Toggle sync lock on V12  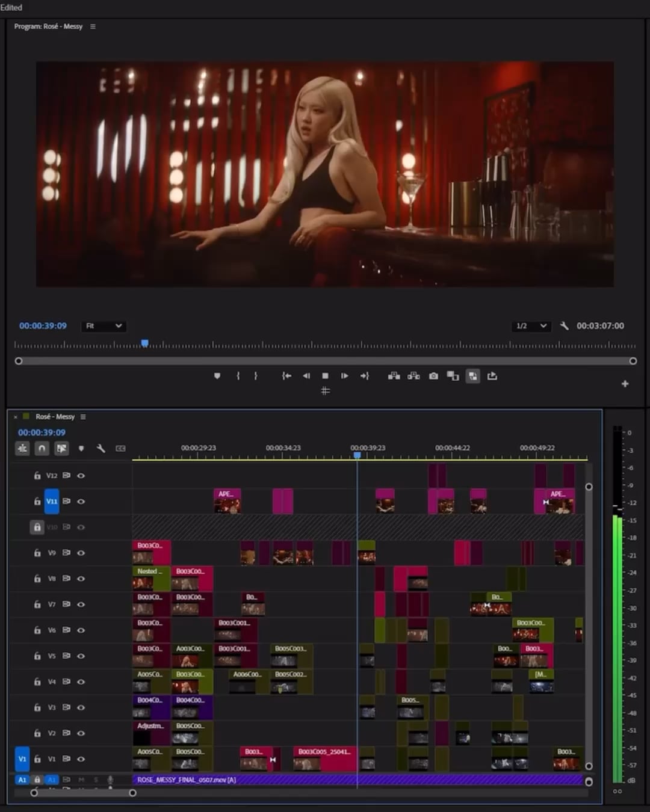coord(66,475)
